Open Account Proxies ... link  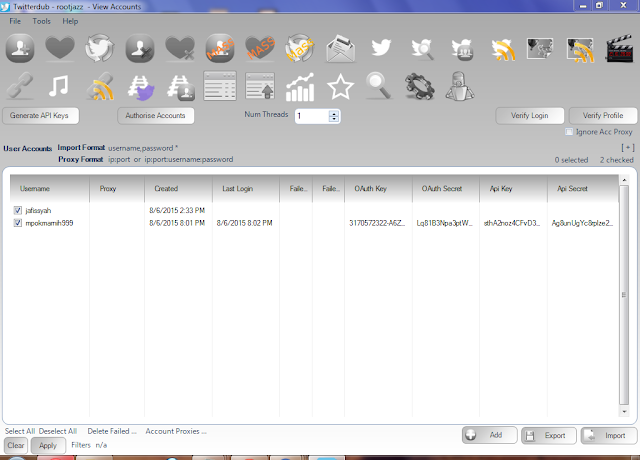tap(176, 431)
